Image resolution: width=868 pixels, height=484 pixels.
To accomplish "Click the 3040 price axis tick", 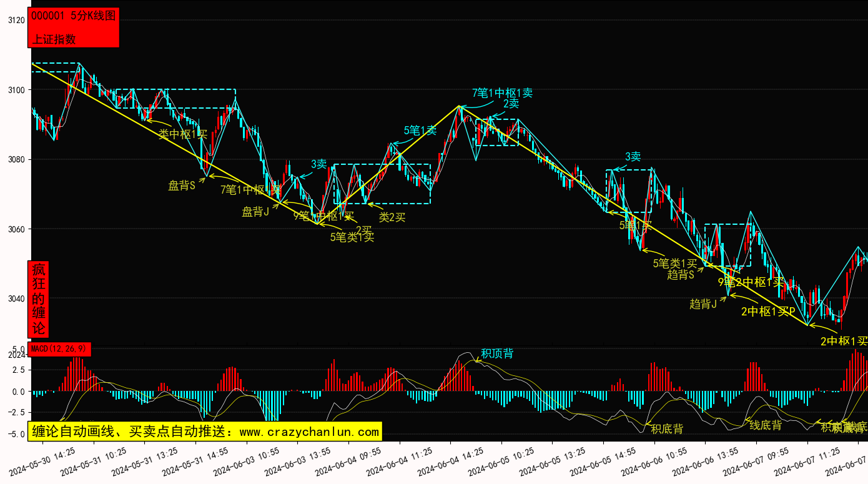I will coord(16,299).
